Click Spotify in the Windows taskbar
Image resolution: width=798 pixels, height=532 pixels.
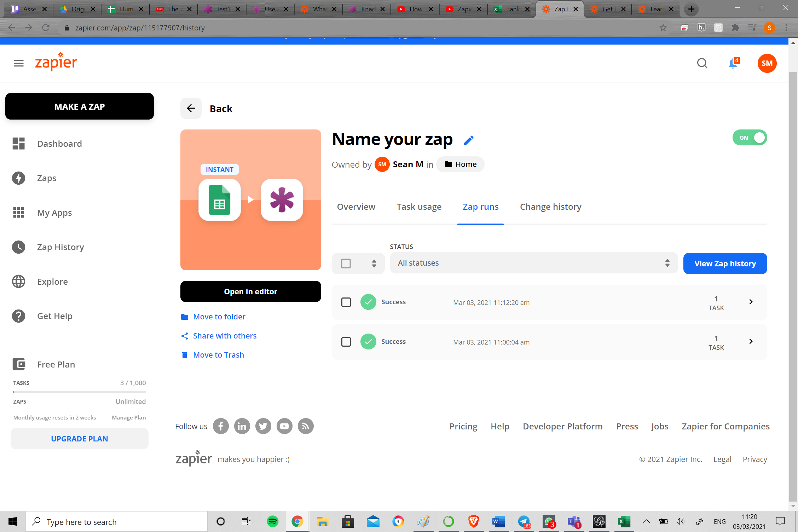(272, 521)
